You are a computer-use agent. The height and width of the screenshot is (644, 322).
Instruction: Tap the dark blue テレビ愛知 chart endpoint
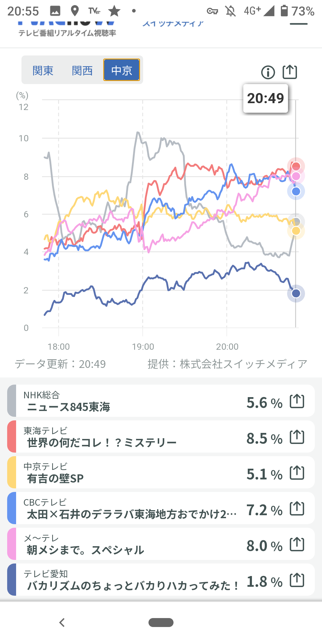pos(296,293)
